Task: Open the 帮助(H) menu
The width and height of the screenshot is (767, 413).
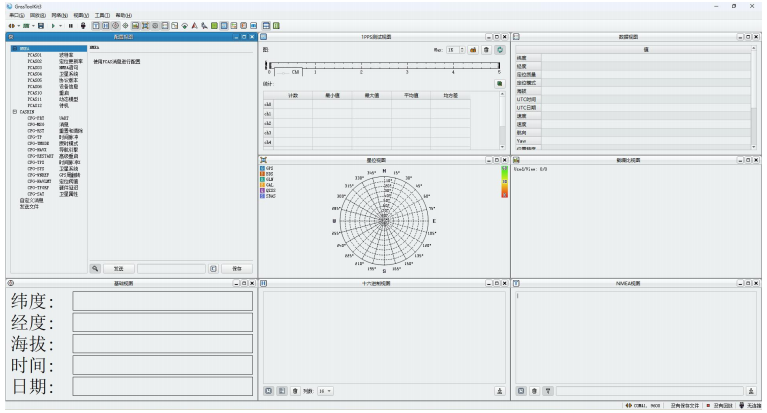Action: tap(123, 15)
